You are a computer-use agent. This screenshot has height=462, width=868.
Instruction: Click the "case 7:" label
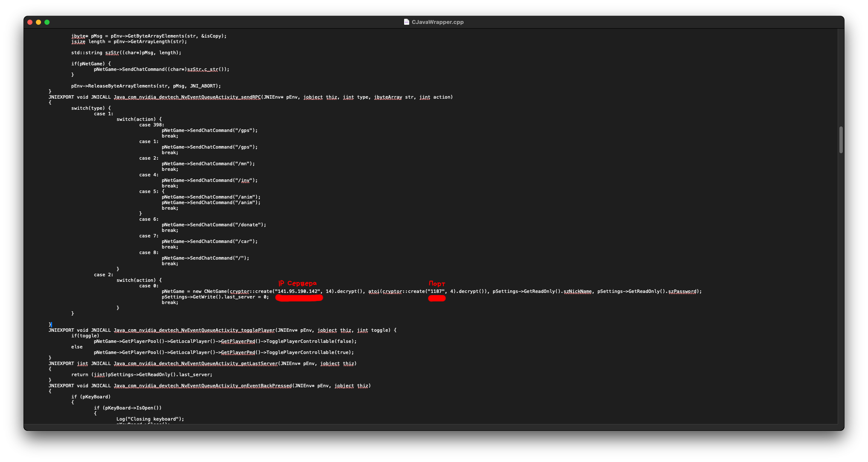click(x=149, y=236)
